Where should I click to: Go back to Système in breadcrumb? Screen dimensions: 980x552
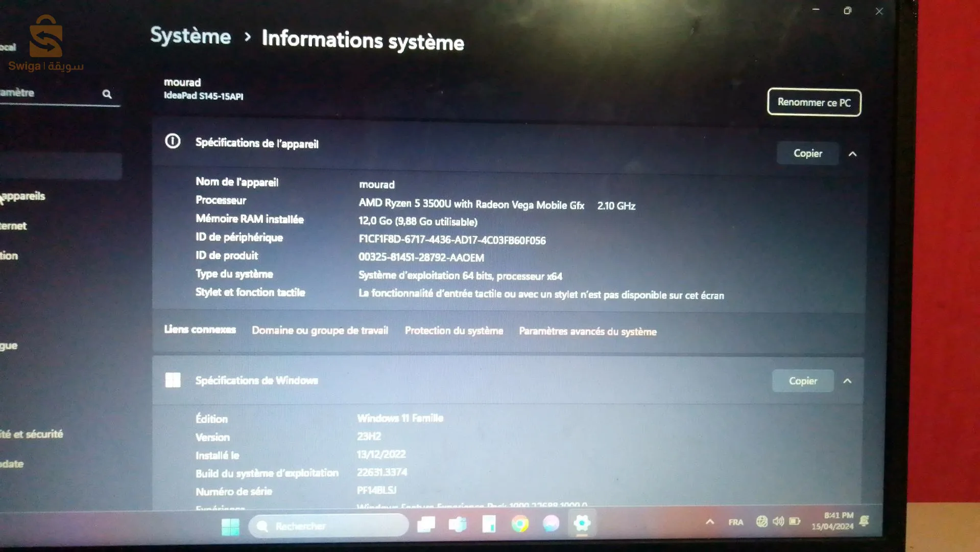coord(190,36)
